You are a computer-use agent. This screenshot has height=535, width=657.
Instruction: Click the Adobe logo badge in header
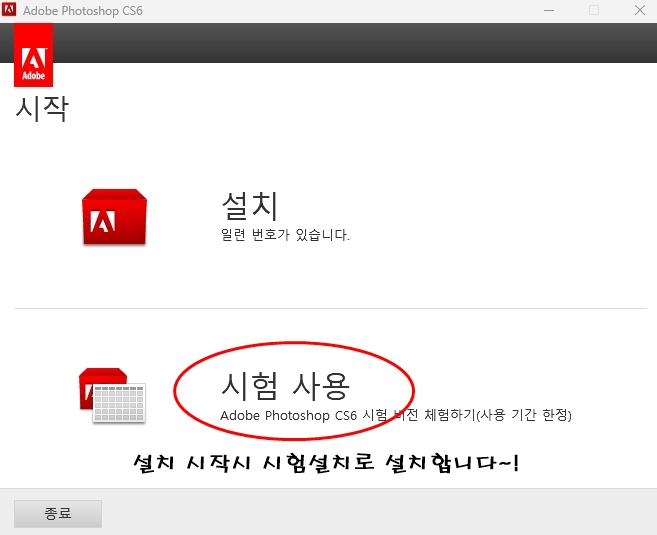(x=34, y=55)
